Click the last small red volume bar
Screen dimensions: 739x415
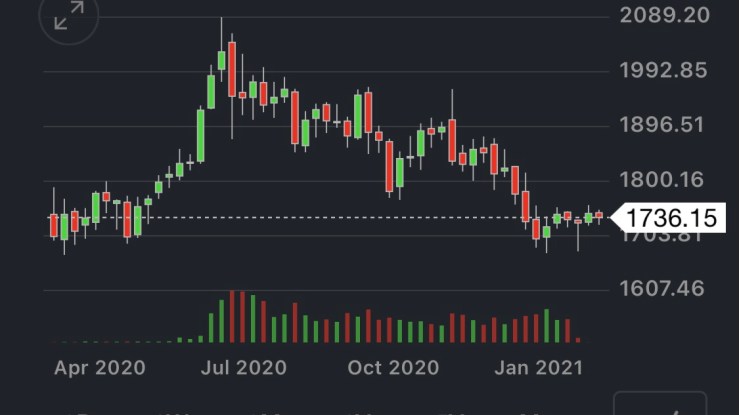[x=577, y=340]
